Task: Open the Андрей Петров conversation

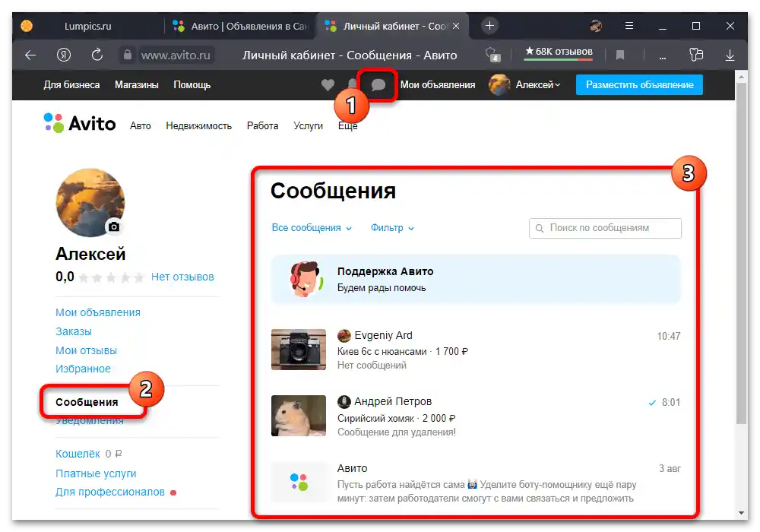Action: tap(476, 416)
